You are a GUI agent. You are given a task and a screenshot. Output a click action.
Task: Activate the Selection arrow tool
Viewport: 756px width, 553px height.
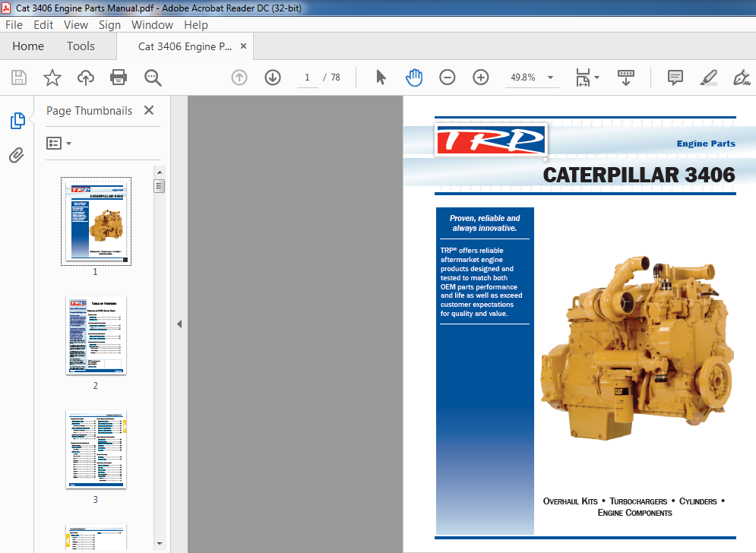click(381, 77)
